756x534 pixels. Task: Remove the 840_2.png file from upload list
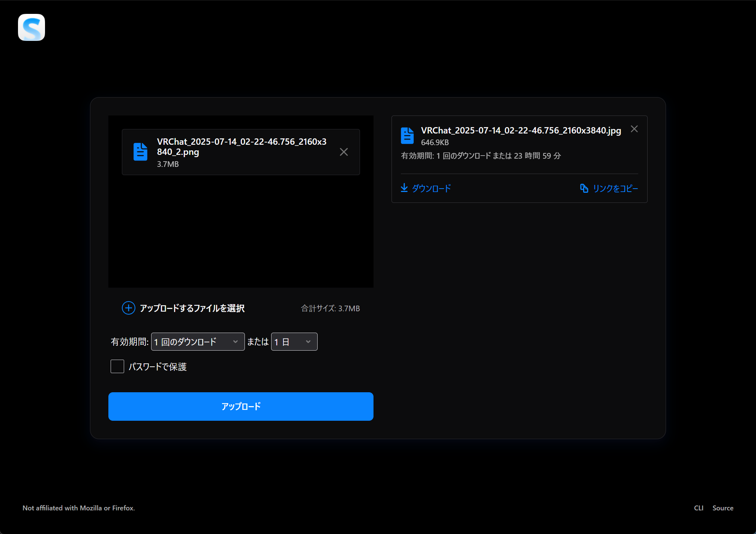point(344,152)
